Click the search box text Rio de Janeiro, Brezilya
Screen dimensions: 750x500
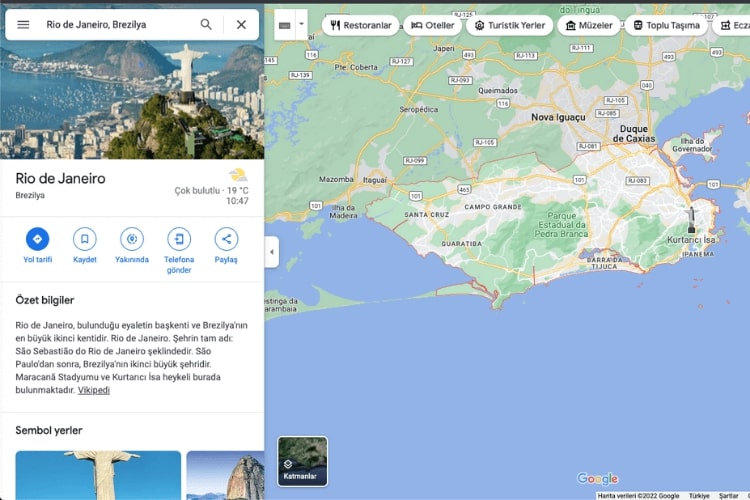[x=96, y=24]
